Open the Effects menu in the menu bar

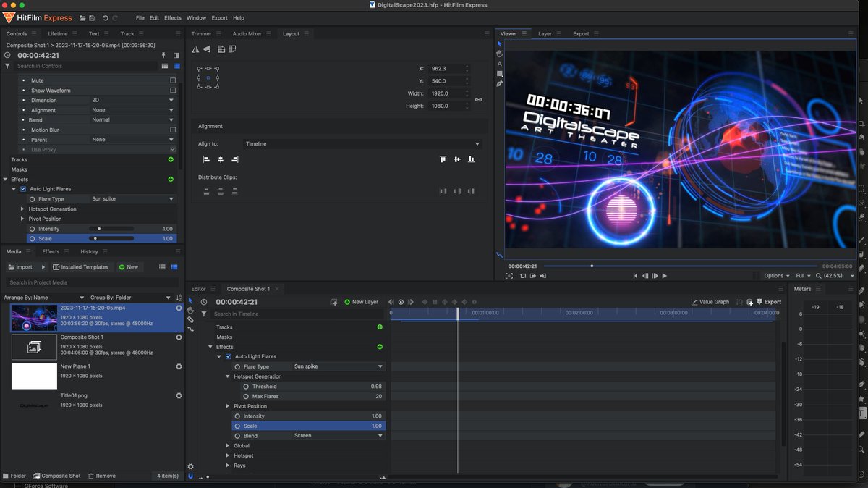point(172,17)
